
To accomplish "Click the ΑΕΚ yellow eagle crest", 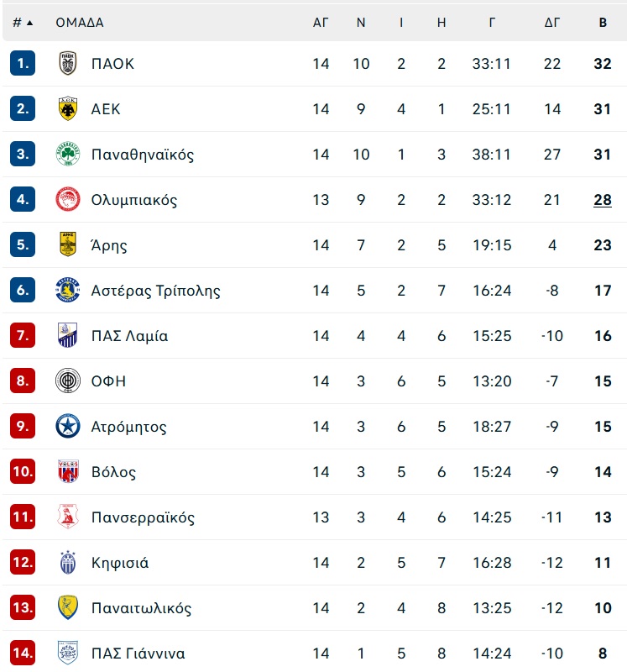I will point(68,109).
